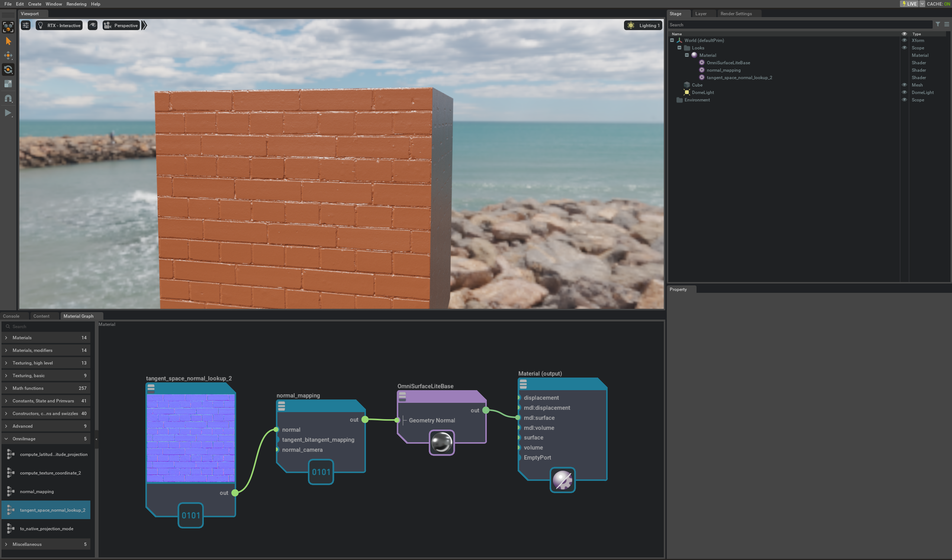Click the viewport display eye icon

pos(93,25)
